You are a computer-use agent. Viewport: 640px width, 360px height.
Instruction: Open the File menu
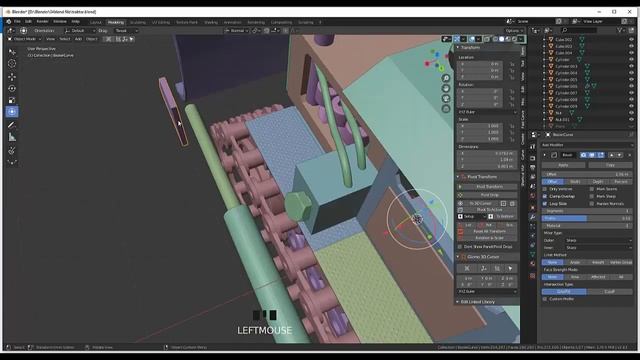point(17,22)
